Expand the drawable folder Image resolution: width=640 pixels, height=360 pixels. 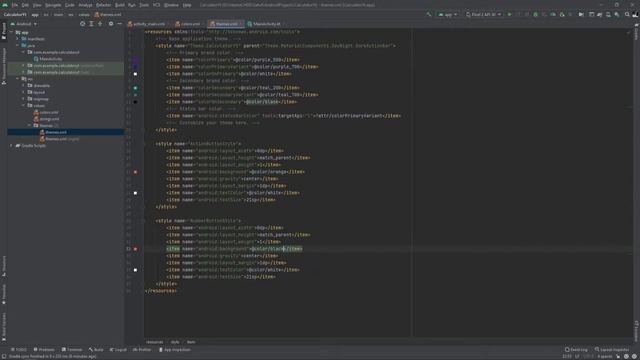[23, 85]
